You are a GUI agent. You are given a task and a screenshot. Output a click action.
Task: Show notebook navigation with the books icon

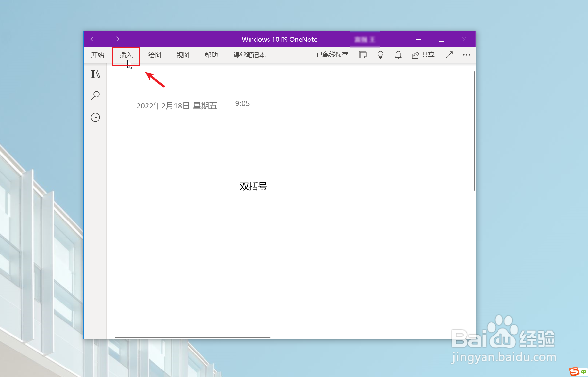tap(95, 74)
